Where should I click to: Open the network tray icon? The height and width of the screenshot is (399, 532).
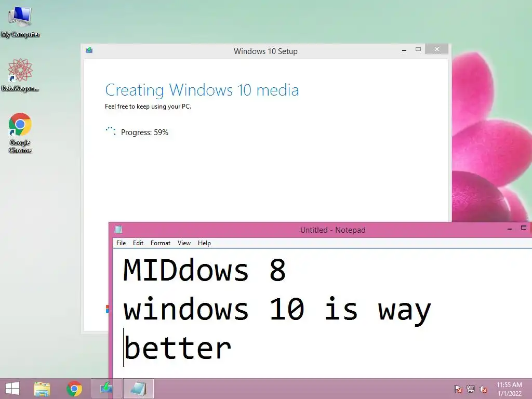pyautogui.click(x=471, y=389)
